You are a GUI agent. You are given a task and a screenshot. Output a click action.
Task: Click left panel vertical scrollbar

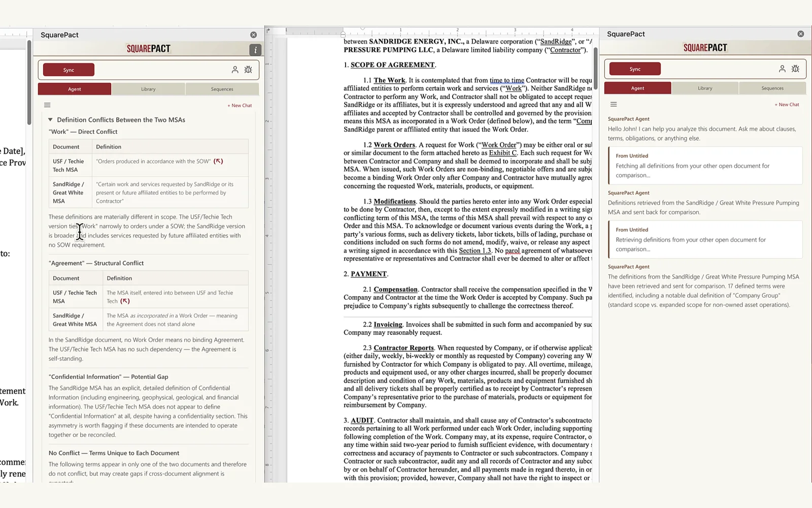pyautogui.click(x=29, y=83)
